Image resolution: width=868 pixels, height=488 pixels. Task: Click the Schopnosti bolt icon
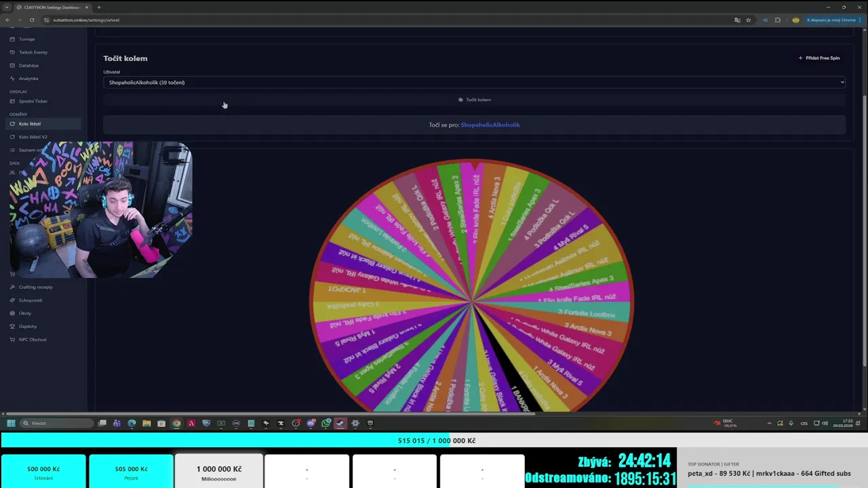pos(12,300)
